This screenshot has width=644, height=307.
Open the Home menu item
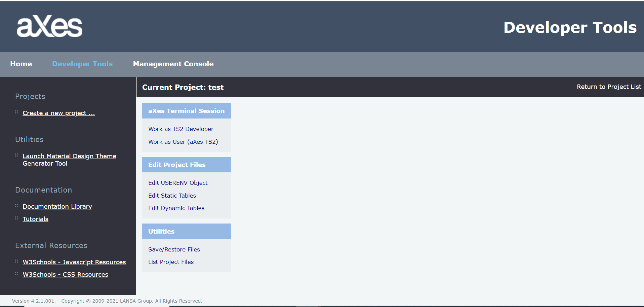point(21,64)
